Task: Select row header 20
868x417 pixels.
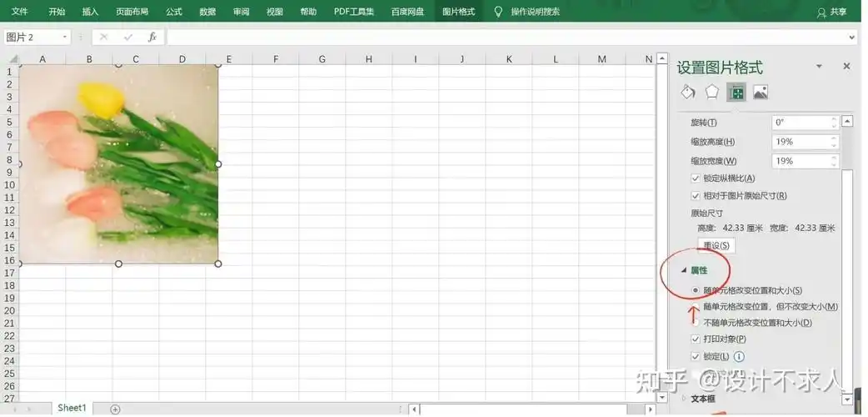Action: (9, 310)
